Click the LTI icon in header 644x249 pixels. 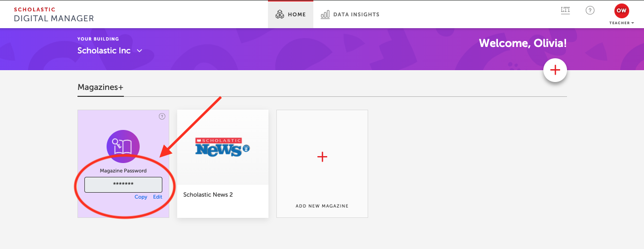tap(566, 10)
